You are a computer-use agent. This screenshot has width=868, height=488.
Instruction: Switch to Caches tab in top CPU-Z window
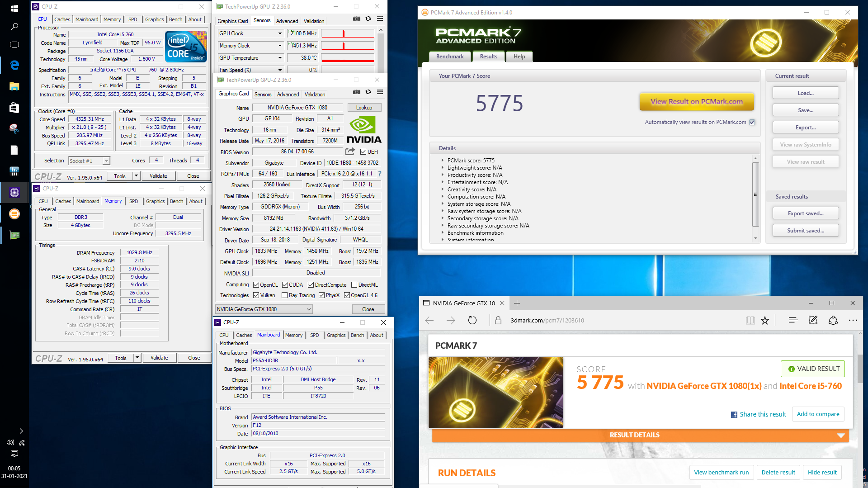pyautogui.click(x=62, y=19)
